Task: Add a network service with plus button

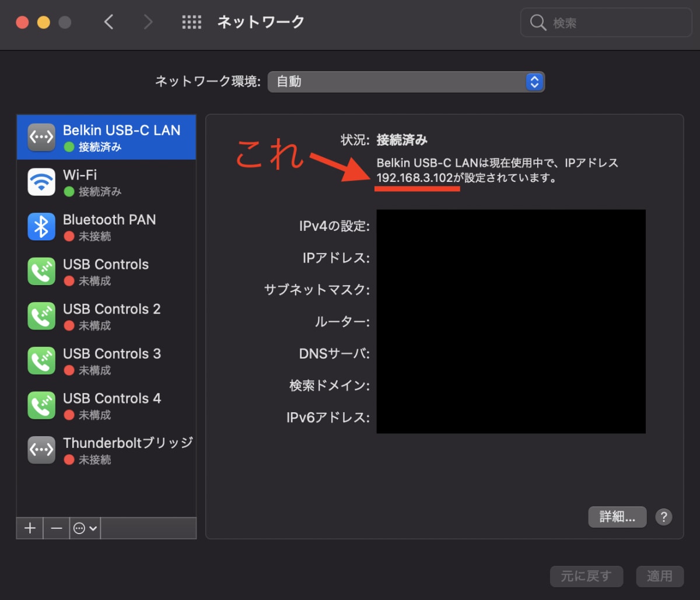Action: (30, 528)
